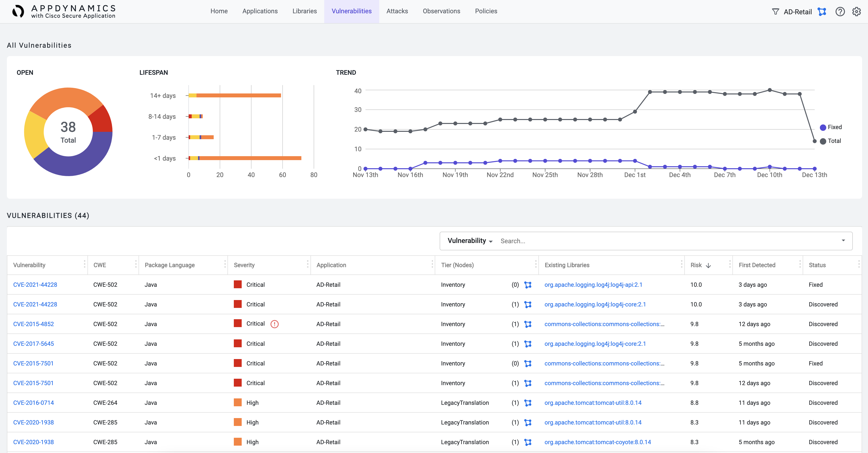Sort by the Risk column arrow
This screenshot has width=868, height=453.
708,265
